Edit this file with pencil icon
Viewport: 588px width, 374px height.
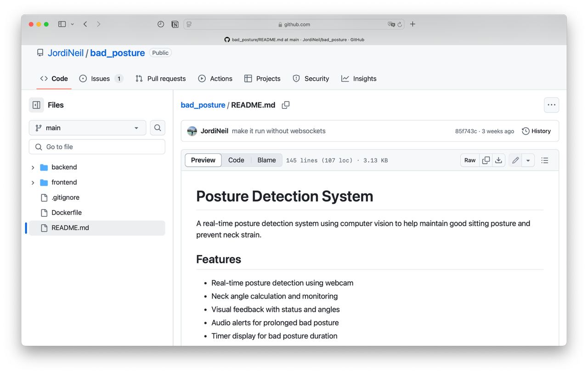coord(515,160)
